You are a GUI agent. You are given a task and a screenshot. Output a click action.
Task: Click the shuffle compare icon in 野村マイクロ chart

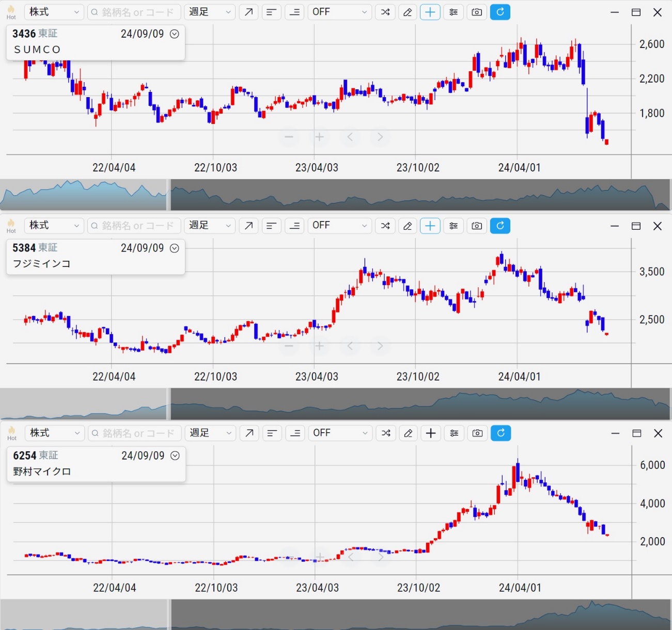point(386,433)
